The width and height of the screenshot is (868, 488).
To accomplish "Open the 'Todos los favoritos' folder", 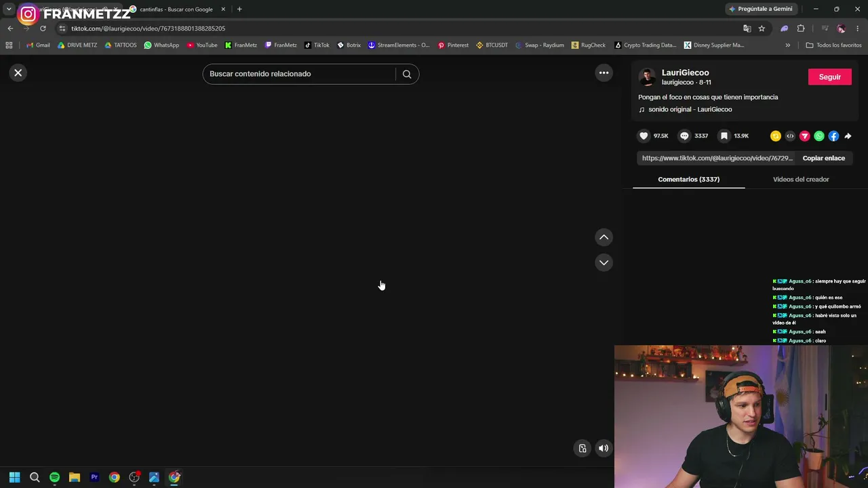I will (x=833, y=45).
